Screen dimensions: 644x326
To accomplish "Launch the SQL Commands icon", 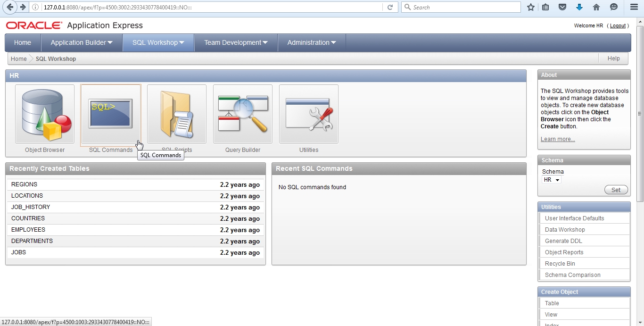I will tap(111, 114).
